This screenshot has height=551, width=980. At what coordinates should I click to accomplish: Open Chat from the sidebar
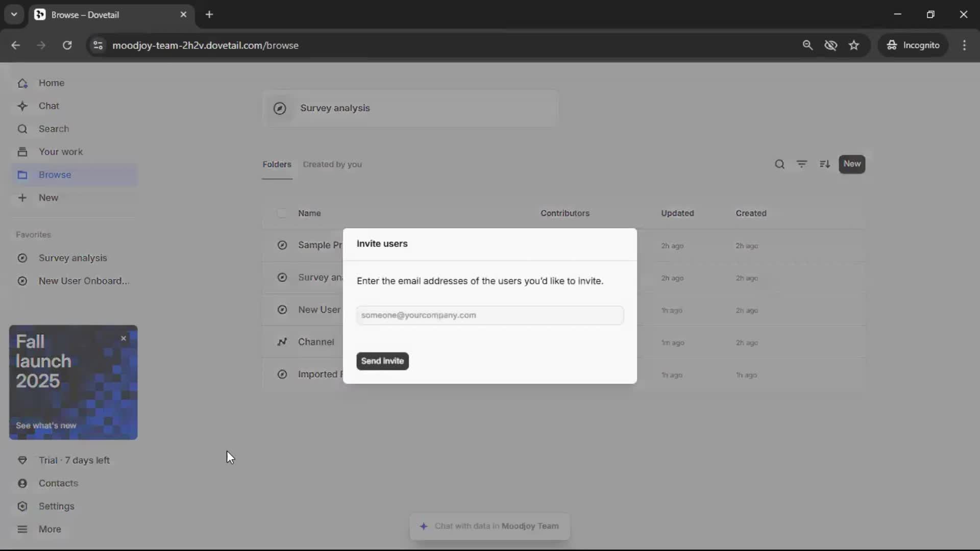pos(48,106)
